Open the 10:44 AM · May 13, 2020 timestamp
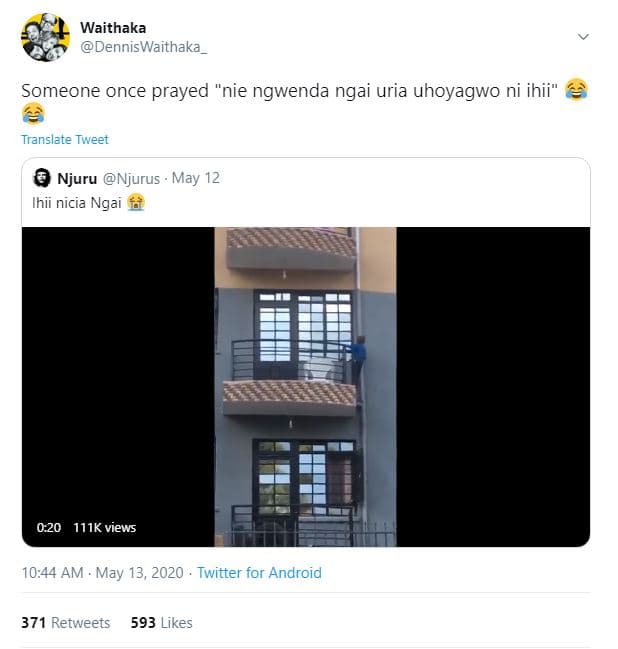The image size is (618, 649). click(102, 573)
